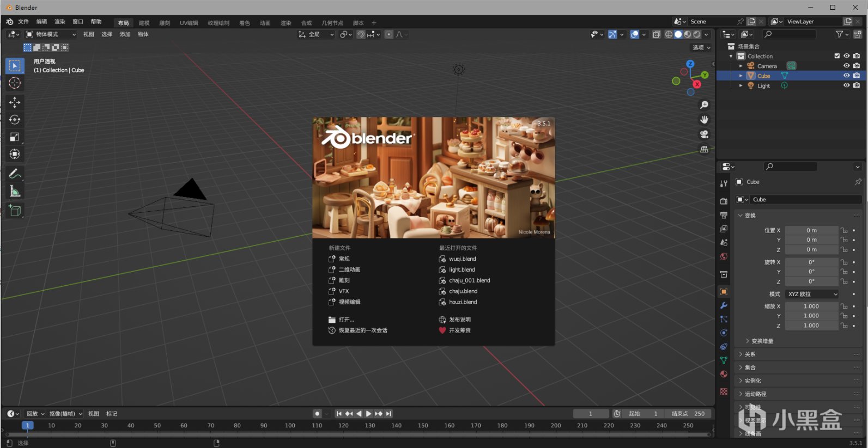Activate the Annotate pencil tool
Screen dimensions: 868x448
pyautogui.click(x=15, y=174)
